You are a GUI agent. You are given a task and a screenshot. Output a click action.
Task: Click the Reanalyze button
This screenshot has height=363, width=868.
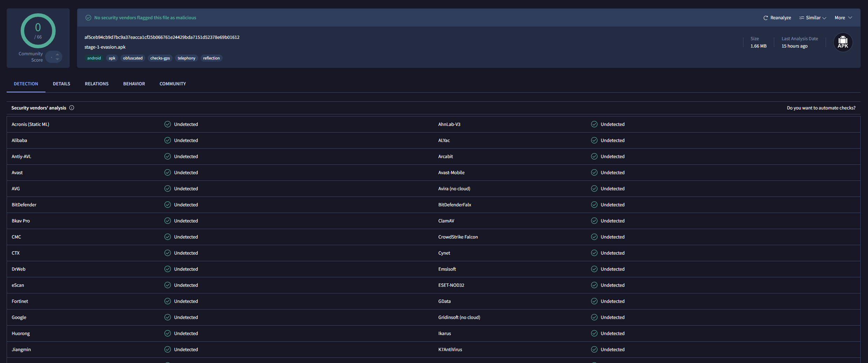[777, 18]
